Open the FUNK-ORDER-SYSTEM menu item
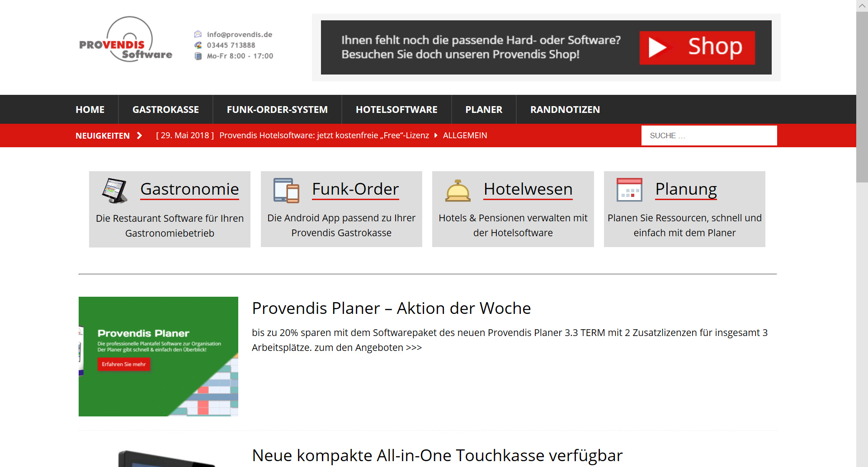 [277, 109]
